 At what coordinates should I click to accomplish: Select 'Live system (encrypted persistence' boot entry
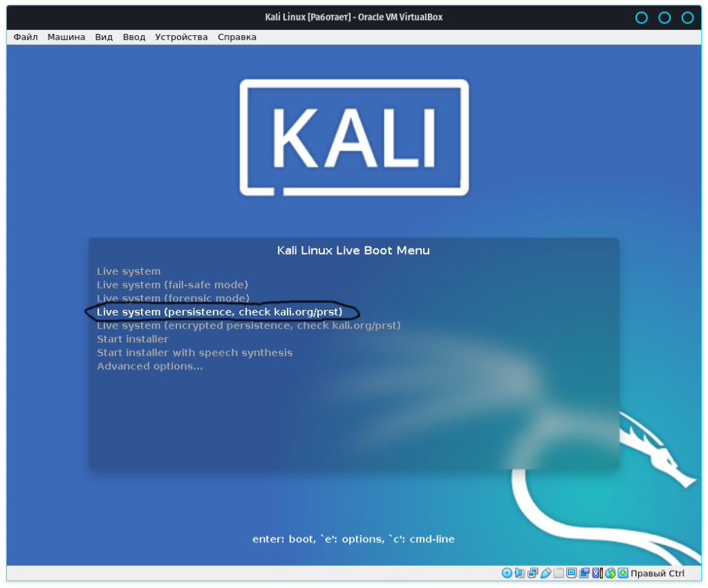pyautogui.click(x=248, y=325)
